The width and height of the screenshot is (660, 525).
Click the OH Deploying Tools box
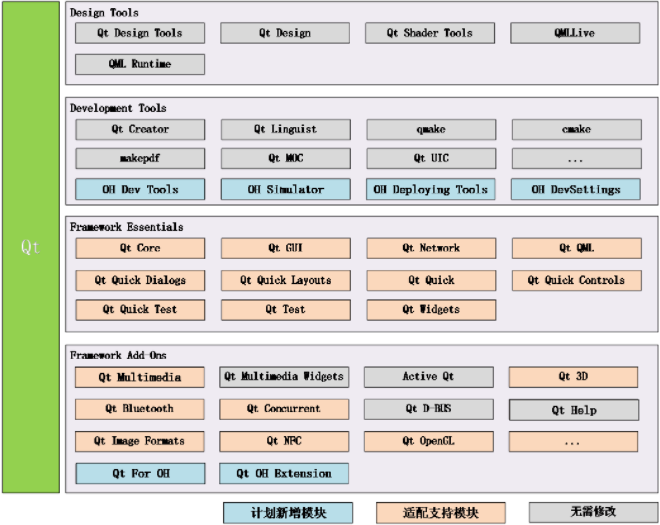tap(430, 189)
